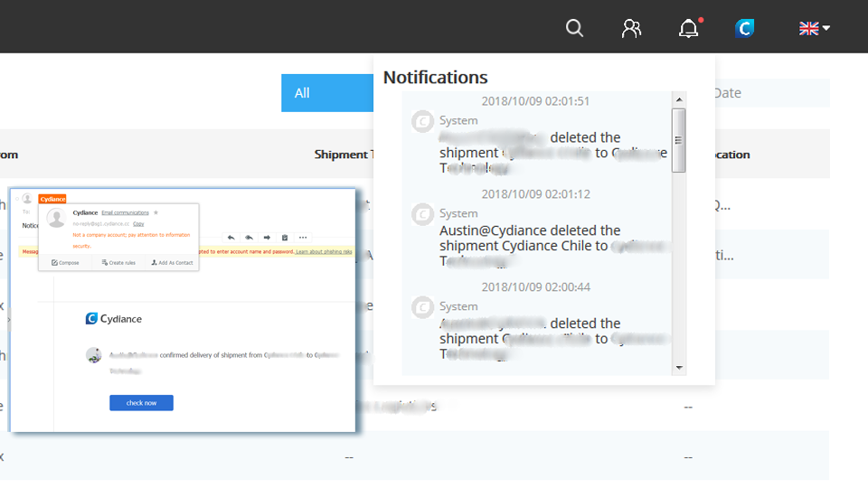Open the notification dated 2018/10/09 02:01:12
Screen dimensions: 868x488
click(x=536, y=229)
